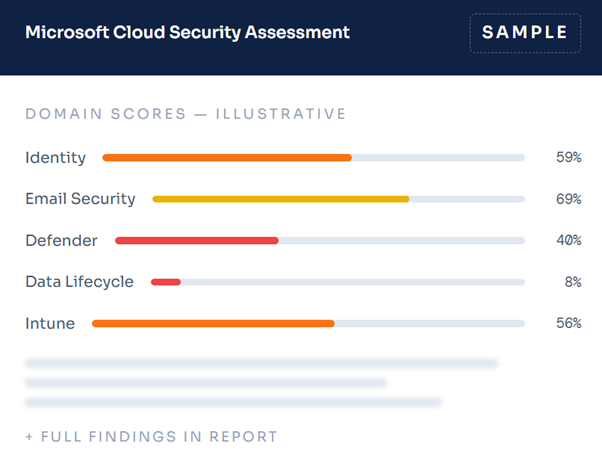Select the Data Lifecycle domain label
This screenshot has height=467, width=602.
79,282
